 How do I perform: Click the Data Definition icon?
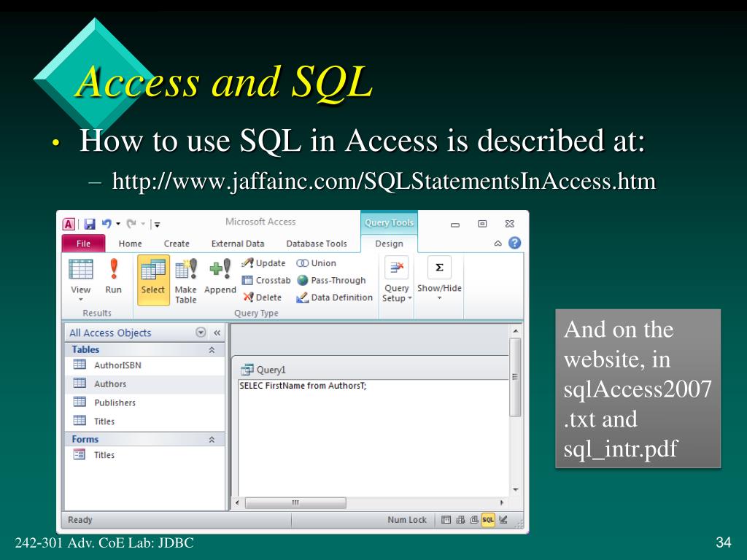coord(303,297)
